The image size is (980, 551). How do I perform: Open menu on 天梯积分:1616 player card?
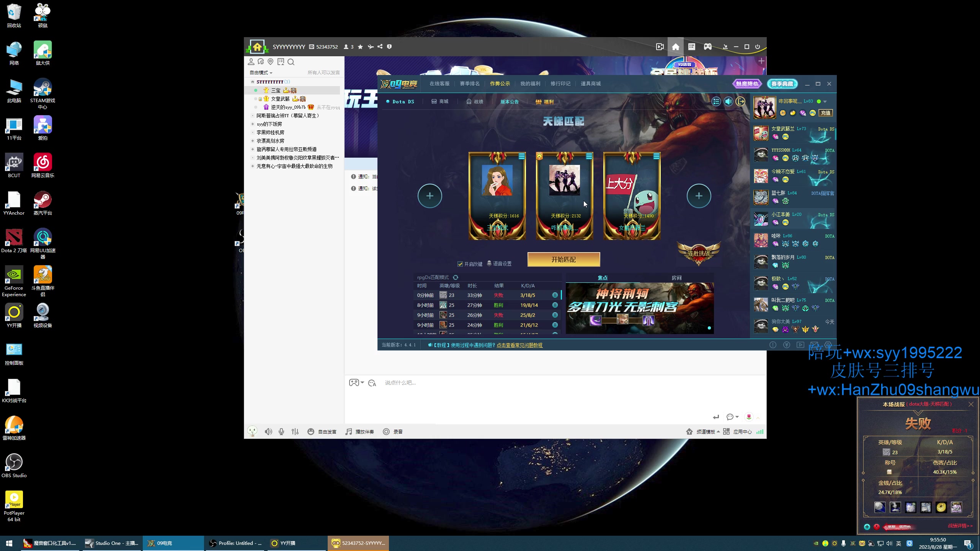point(522,156)
